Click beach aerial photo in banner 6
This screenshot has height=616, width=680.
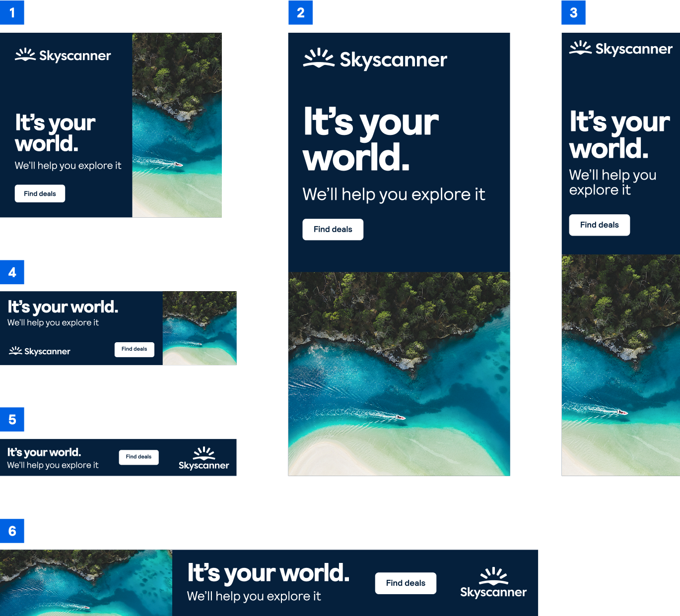pyautogui.click(x=86, y=583)
